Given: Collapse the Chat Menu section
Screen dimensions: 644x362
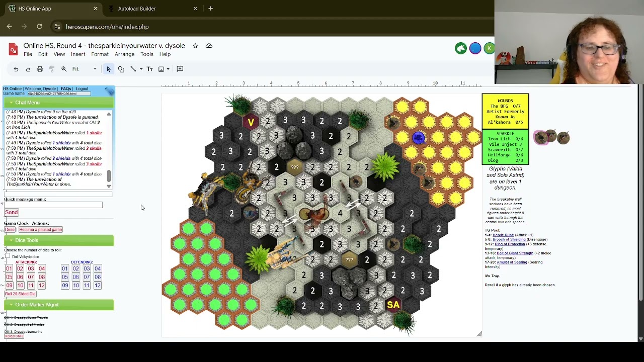Looking at the screenshot, I should point(59,103).
